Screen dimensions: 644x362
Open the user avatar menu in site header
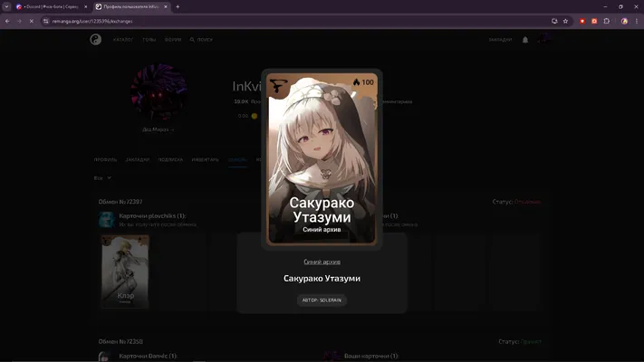pos(543,39)
